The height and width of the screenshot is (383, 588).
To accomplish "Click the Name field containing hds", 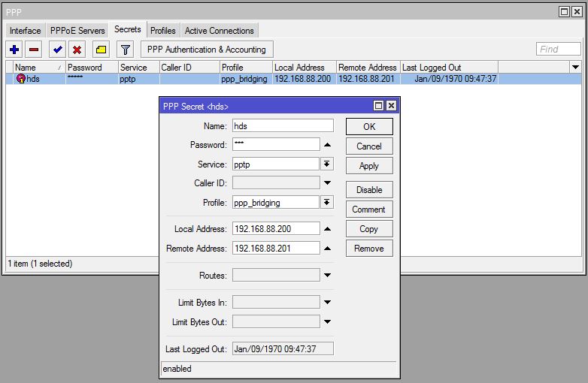I will tap(283, 126).
